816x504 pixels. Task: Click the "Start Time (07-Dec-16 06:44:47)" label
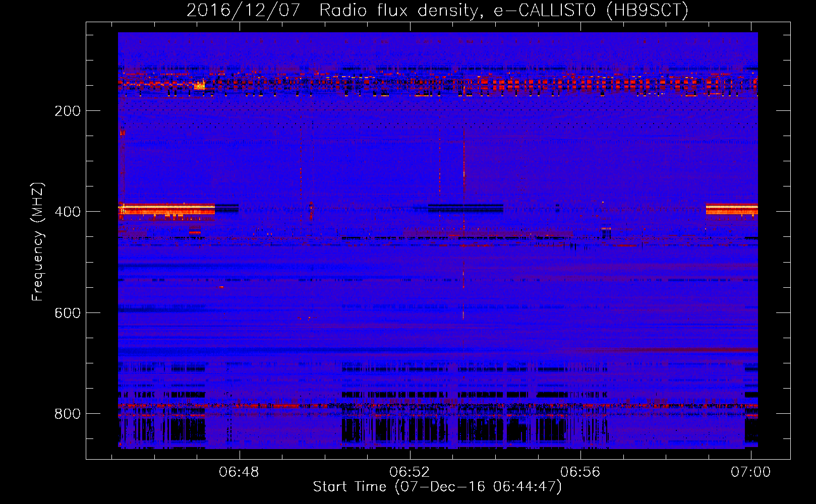click(437, 487)
